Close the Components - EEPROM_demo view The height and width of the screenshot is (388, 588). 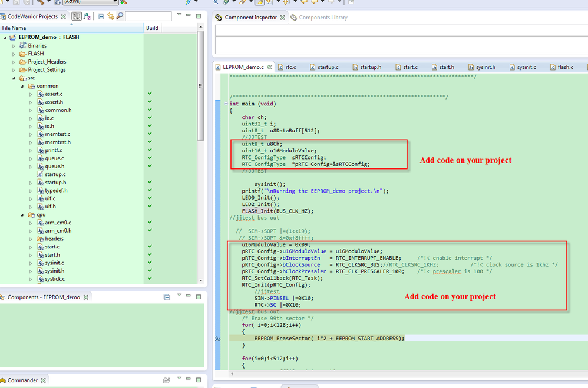click(x=86, y=297)
